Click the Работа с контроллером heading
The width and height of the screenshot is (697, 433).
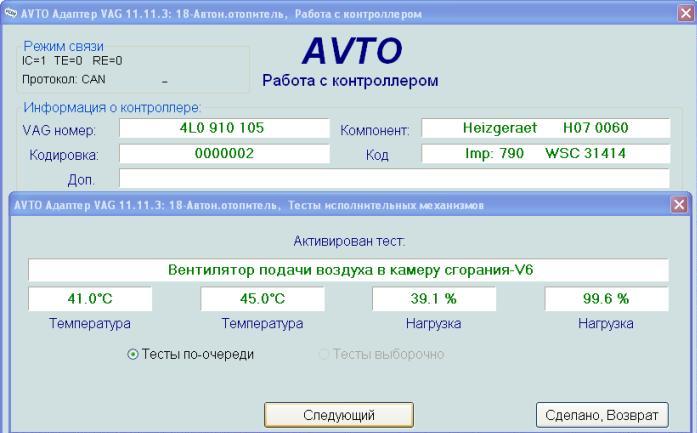pyautogui.click(x=350, y=81)
